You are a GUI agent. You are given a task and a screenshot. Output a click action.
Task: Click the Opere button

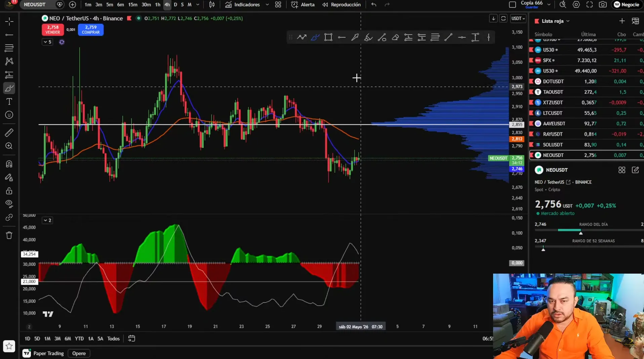click(79, 353)
